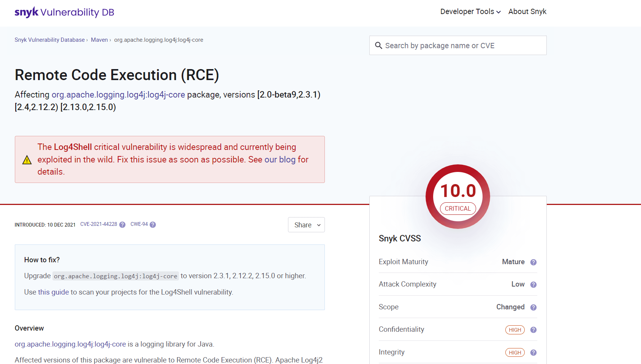
Task: Open log4j-core package link in Overview
Action: pos(70,344)
